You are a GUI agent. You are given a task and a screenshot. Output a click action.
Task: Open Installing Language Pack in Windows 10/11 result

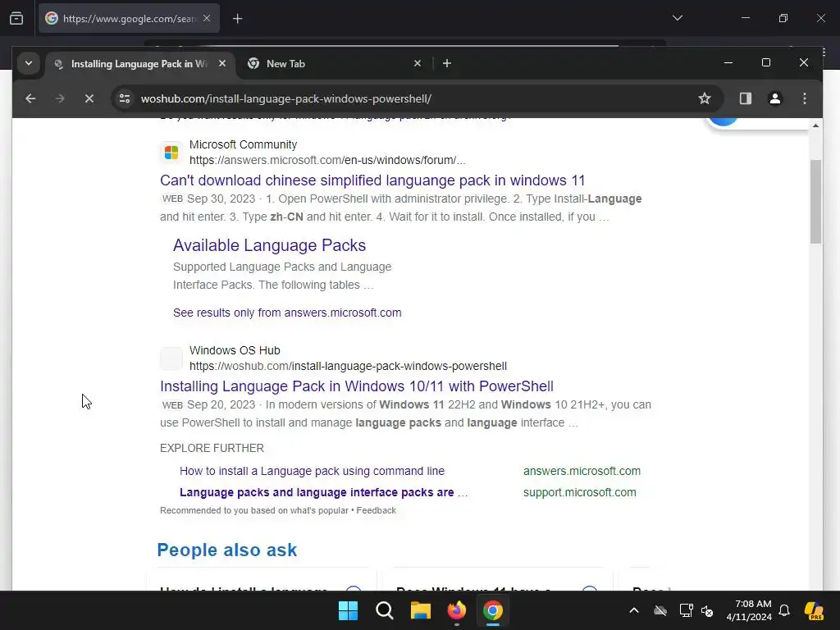(x=357, y=386)
